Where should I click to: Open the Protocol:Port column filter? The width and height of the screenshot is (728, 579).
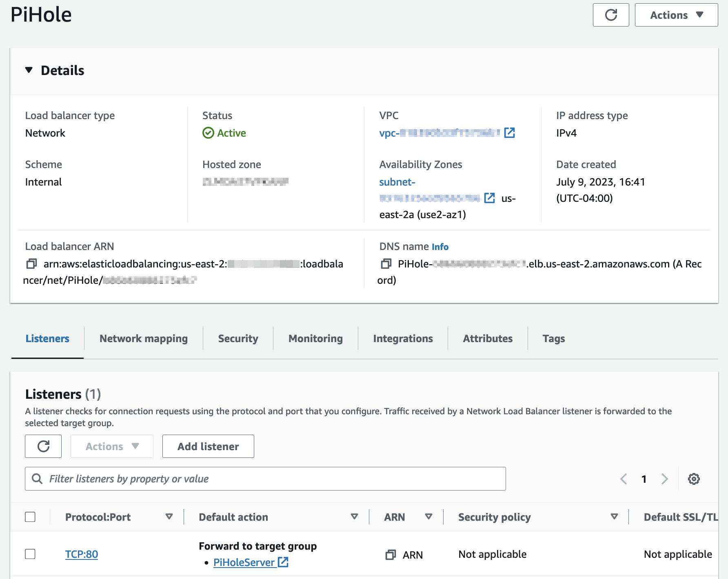coord(169,517)
